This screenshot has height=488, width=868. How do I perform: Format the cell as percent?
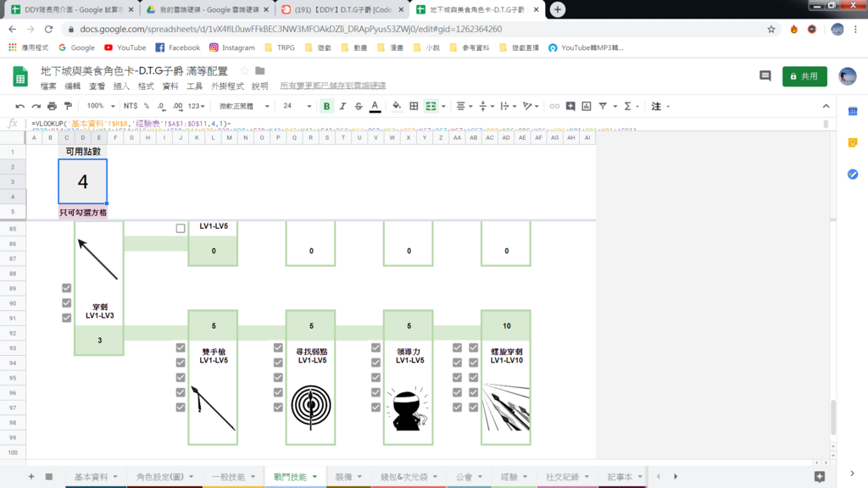click(147, 106)
